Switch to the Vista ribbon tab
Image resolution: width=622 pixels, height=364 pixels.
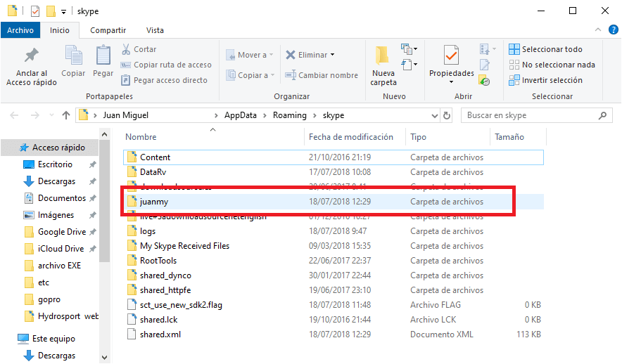(155, 30)
